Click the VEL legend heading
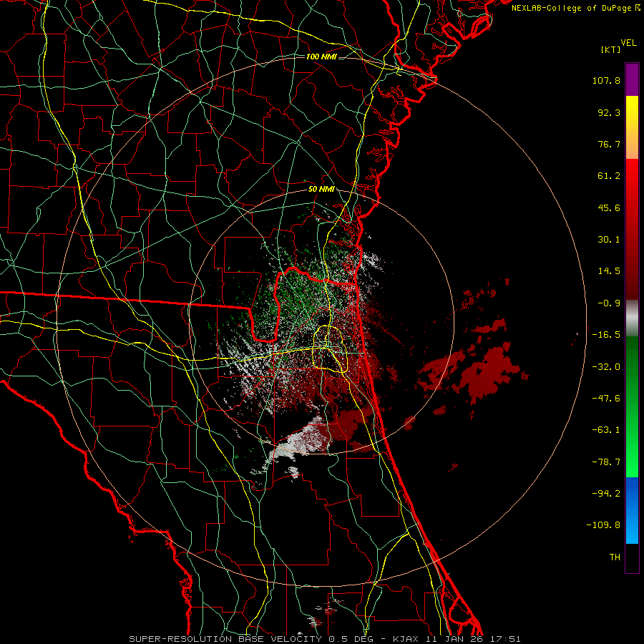Viewport: 644px width, 644px height. [628, 43]
